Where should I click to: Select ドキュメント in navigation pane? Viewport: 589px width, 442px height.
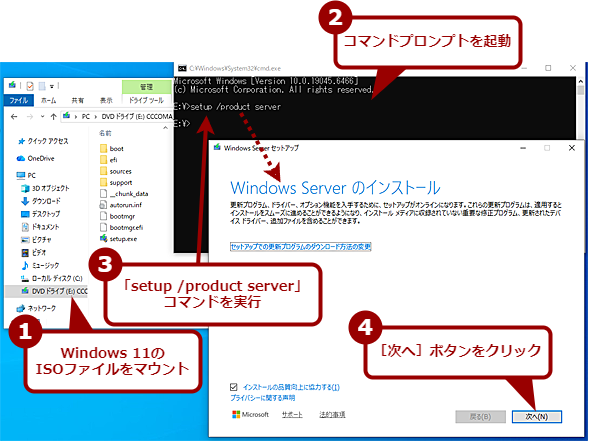[40, 227]
